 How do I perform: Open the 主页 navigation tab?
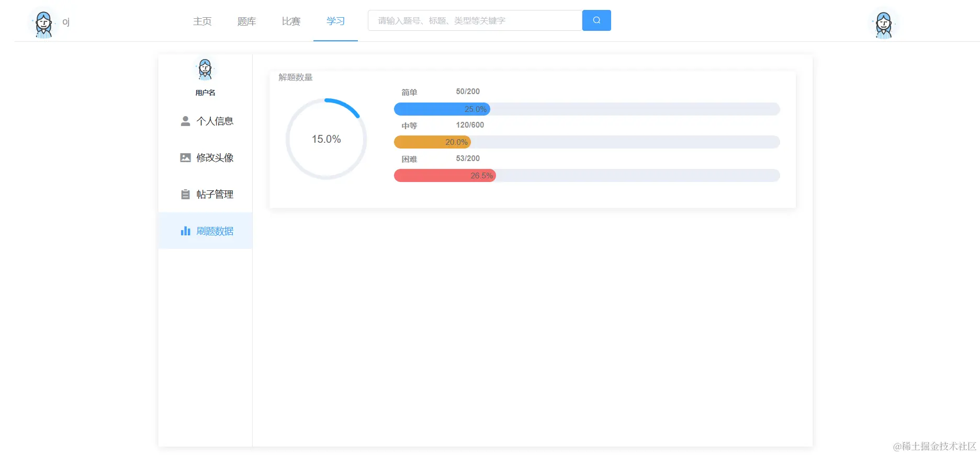(x=202, y=21)
